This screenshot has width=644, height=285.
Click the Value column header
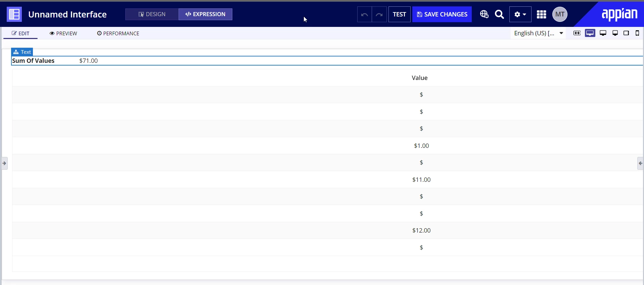pyautogui.click(x=420, y=78)
